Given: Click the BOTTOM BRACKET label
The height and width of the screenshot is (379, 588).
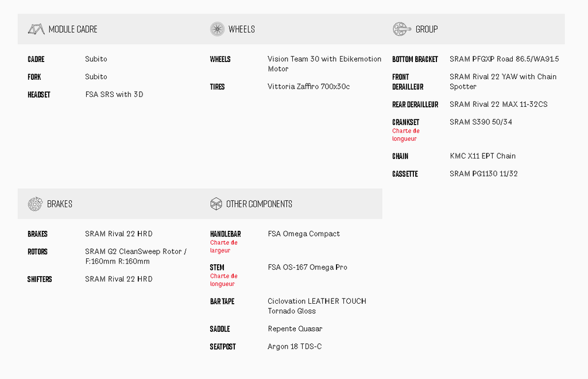Looking at the screenshot, I should [x=415, y=59].
